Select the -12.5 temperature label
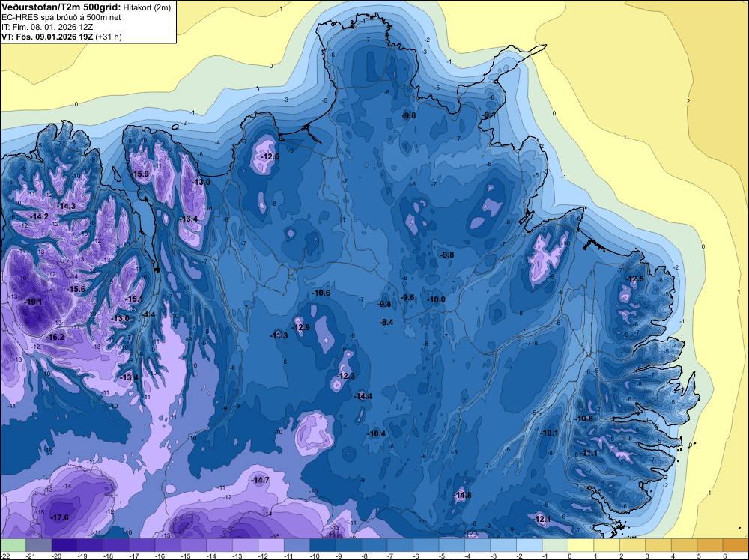The height and width of the screenshot is (560, 749). point(635,279)
